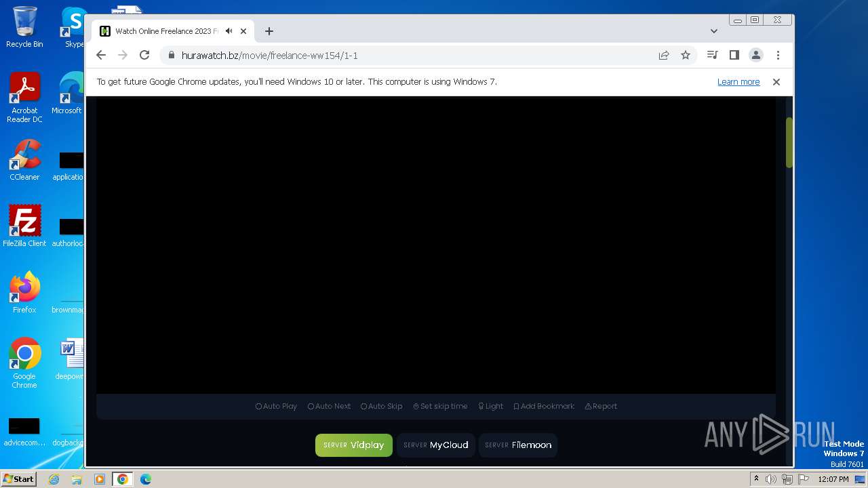Report this video link

tap(601, 406)
